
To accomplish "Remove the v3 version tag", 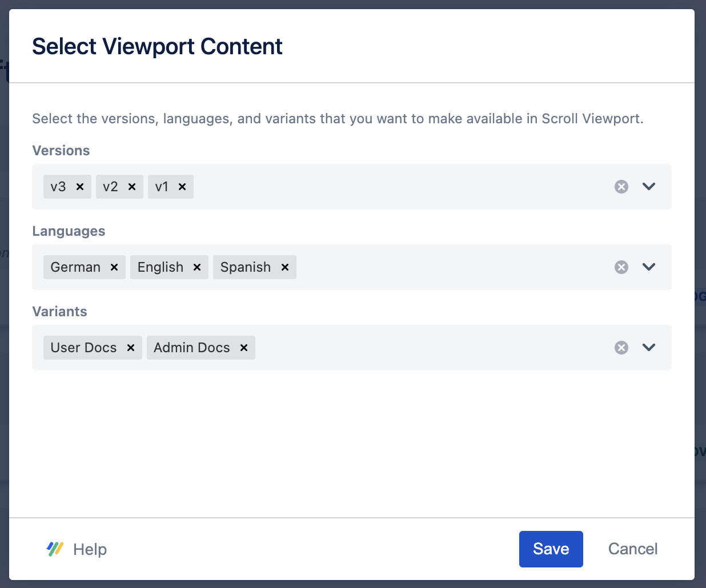I will [x=80, y=187].
